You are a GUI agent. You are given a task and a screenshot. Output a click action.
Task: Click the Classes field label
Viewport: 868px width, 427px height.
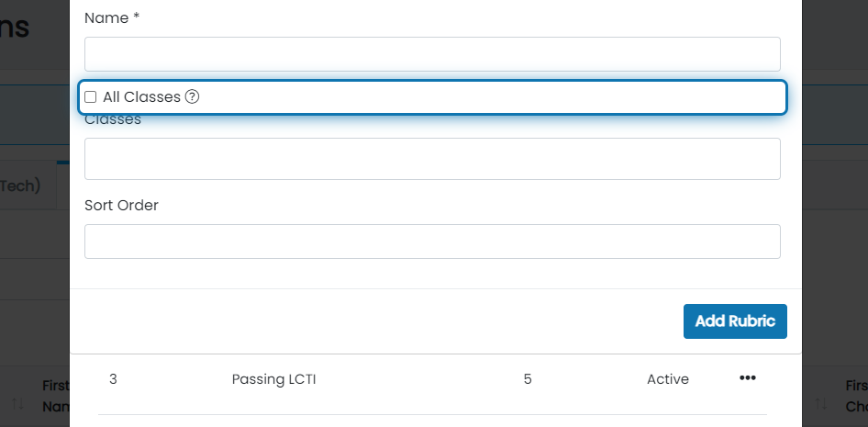click(113, 119)
